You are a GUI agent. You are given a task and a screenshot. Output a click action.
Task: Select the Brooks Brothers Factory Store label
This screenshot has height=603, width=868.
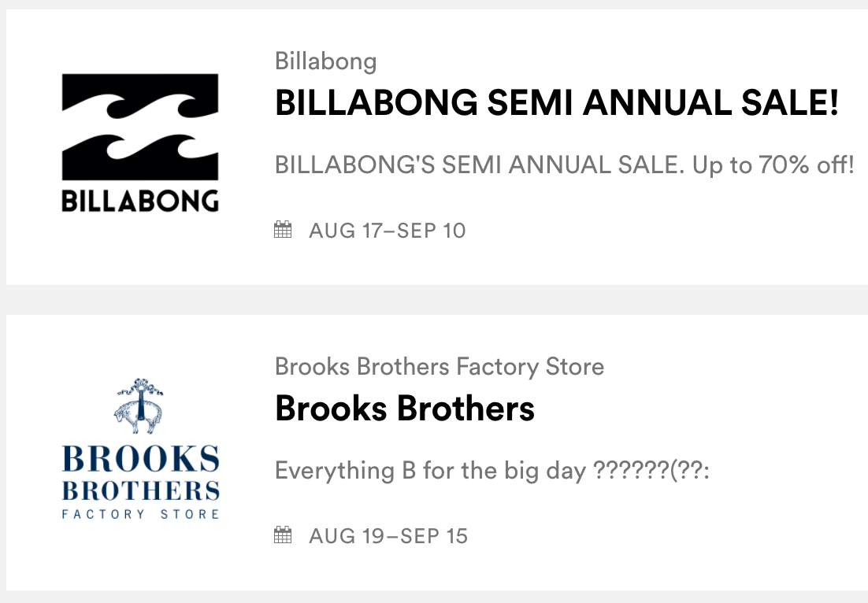click(x=440, y=366)
